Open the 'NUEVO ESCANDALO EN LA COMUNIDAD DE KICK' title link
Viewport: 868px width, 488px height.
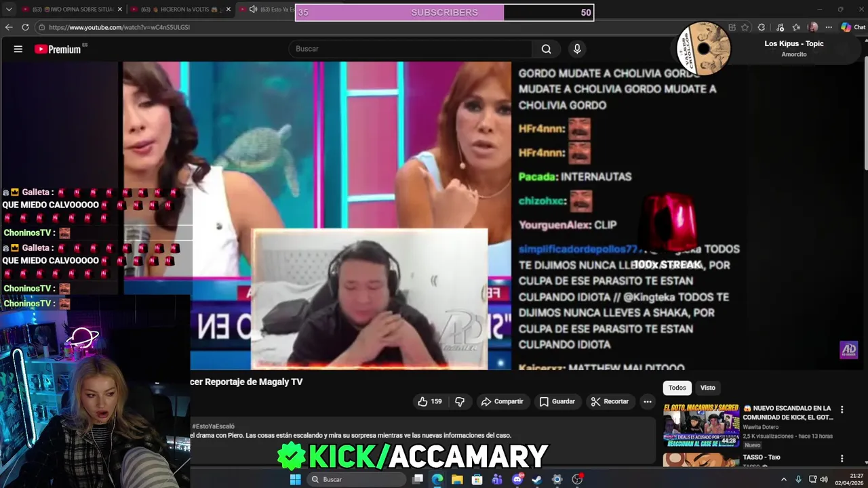click(787, 413)
